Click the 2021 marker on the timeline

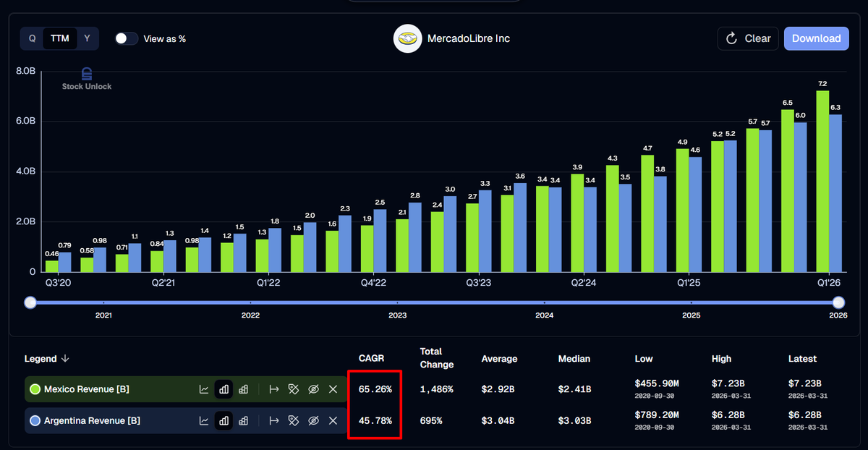[103, 315]
